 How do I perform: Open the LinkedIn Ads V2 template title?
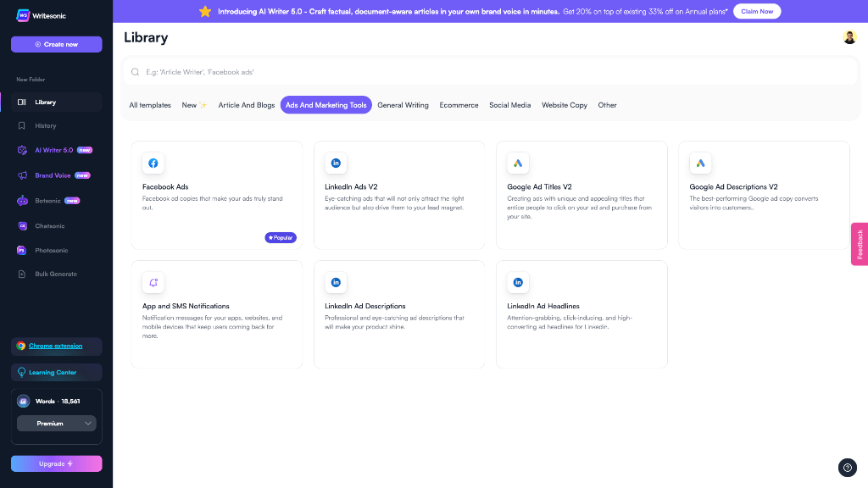pos(351,187)
